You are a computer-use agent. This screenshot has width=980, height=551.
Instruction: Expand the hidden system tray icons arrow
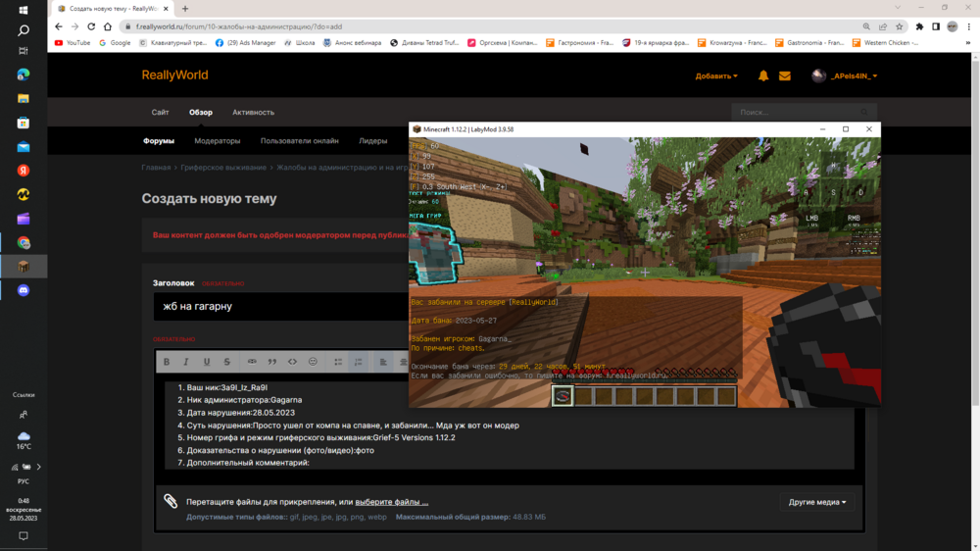39,467
